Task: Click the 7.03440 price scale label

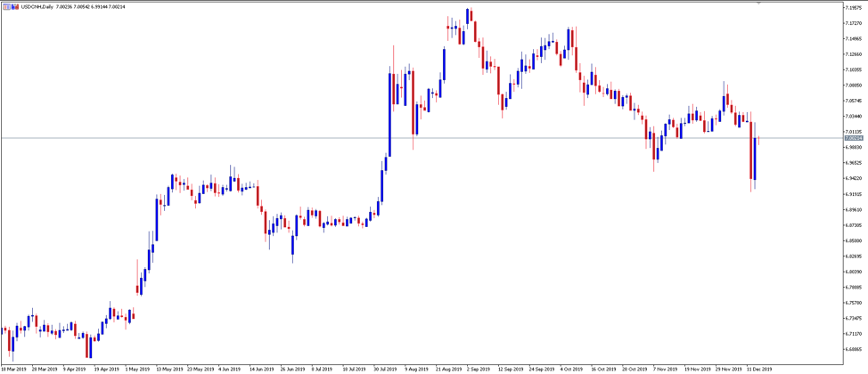Action: pos(854,116)
